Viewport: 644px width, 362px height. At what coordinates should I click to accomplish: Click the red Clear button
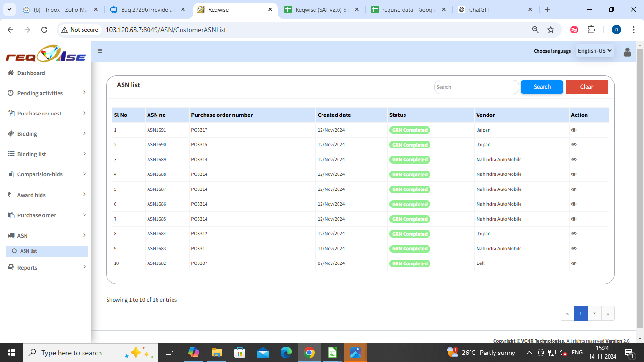pyautogui.click(x=587, y=87)
